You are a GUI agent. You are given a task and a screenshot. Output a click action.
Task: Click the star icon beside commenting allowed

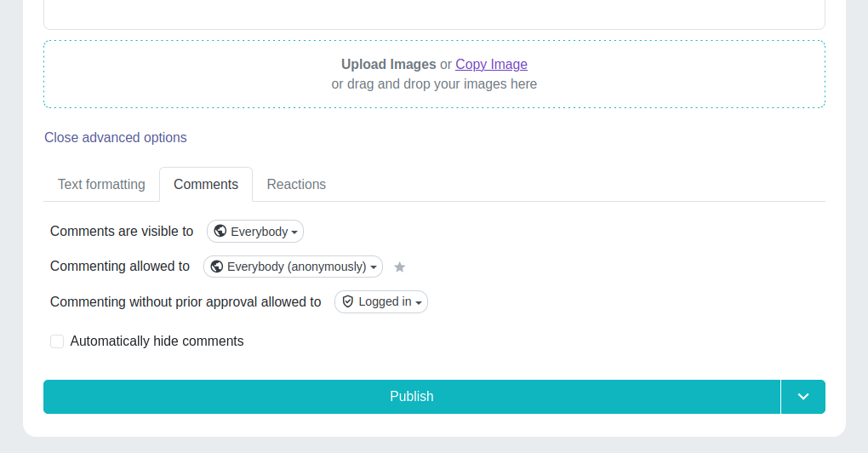[x=400, y=267]
